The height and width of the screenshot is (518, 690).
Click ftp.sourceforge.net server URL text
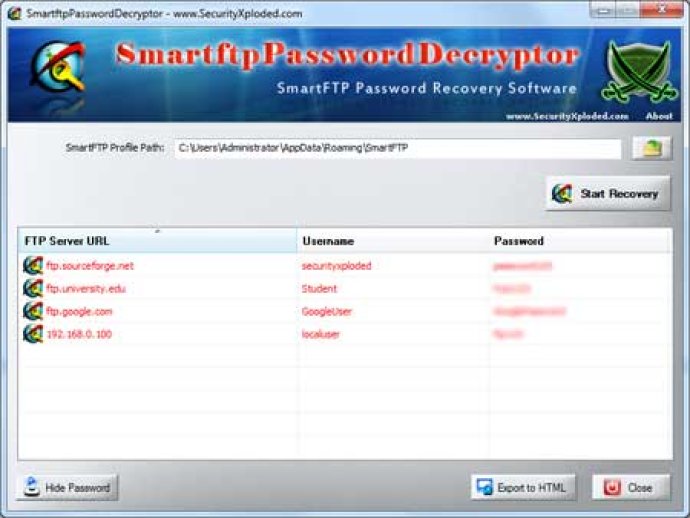90,266
